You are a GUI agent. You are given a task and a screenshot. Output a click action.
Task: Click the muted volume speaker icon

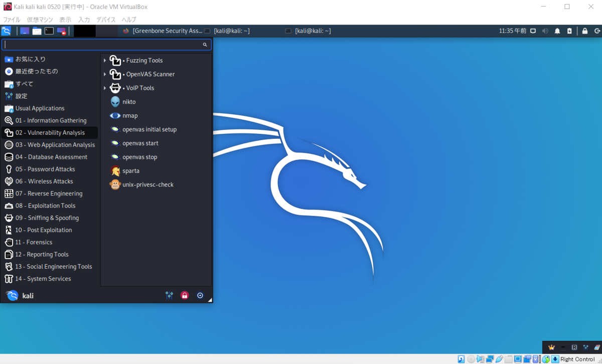tap(545, 31)
